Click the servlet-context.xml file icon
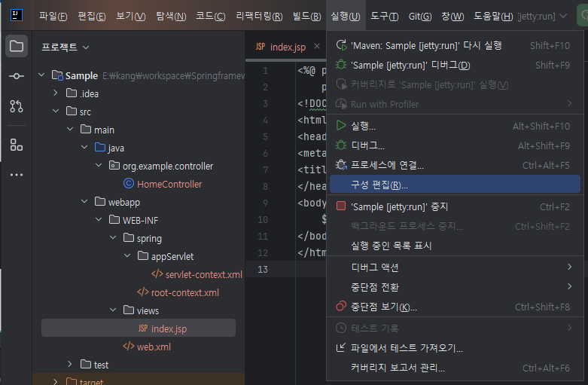Viewport: 588px width, 385px height. 157,274
